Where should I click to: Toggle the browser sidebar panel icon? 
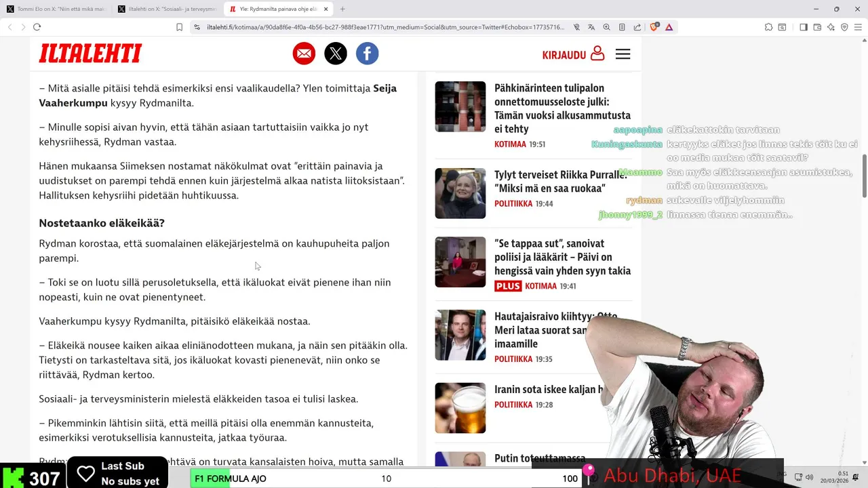pyautogui.click(x=804, y=27)
